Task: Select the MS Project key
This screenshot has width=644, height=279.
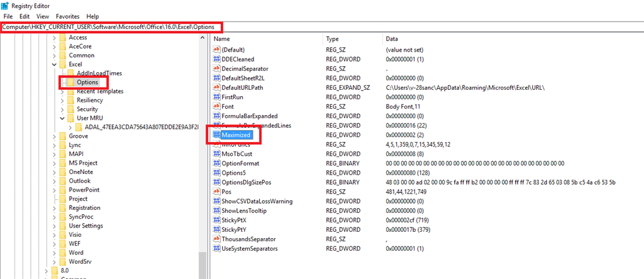Action: pyautogui.click(x=83, y=163)
